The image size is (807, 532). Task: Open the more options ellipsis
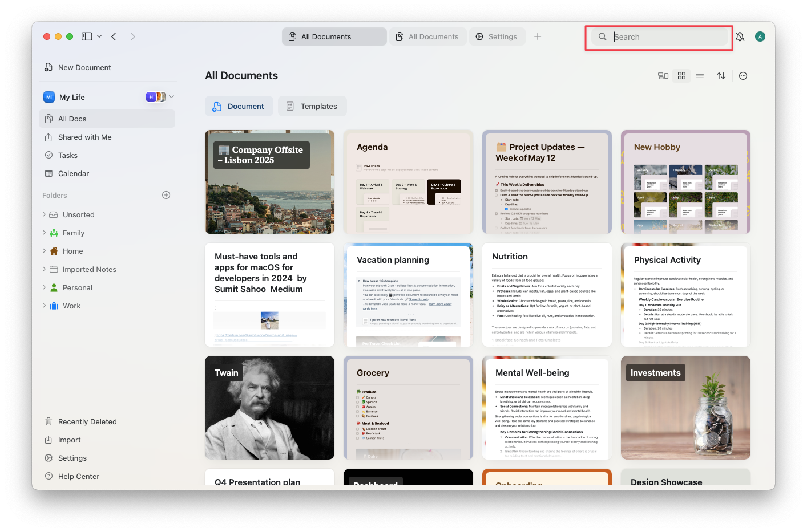pyautogui.click(x=743, y=76)
